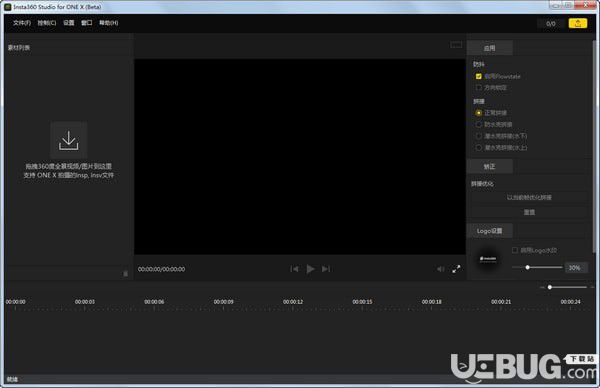Open the 文件(F) menu
The image size is (600, 388).
click(22, 23)
